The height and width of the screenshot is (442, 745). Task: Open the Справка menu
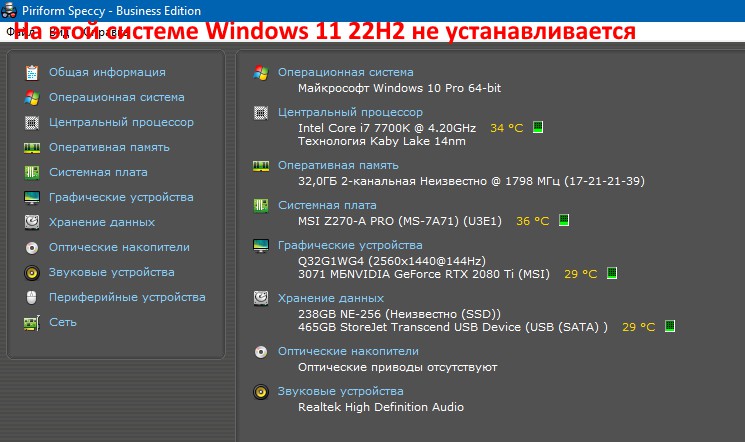pos(102,32)
